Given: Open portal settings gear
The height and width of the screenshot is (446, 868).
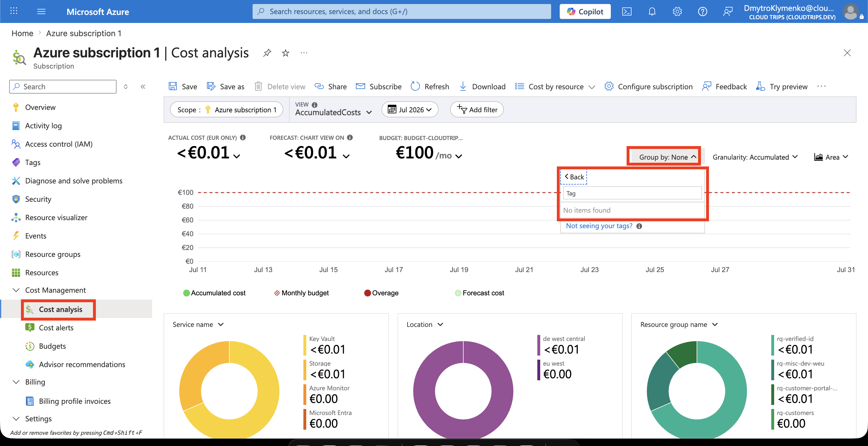Looking at the screenshot, I should [677, 12].
